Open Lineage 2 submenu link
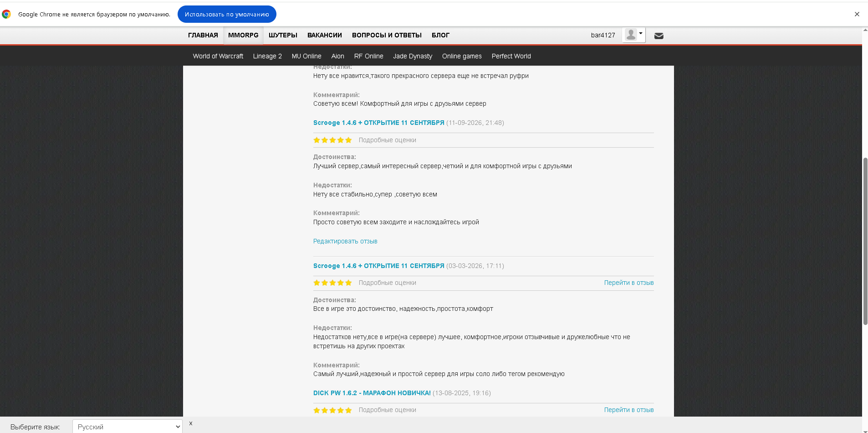868x433 pixels. click(x=267, y=56)
